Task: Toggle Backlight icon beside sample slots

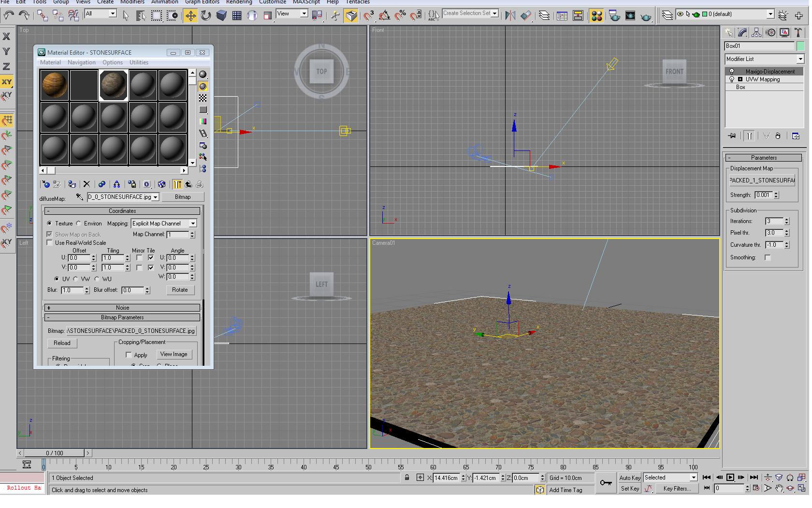Action: click(203, 86)
